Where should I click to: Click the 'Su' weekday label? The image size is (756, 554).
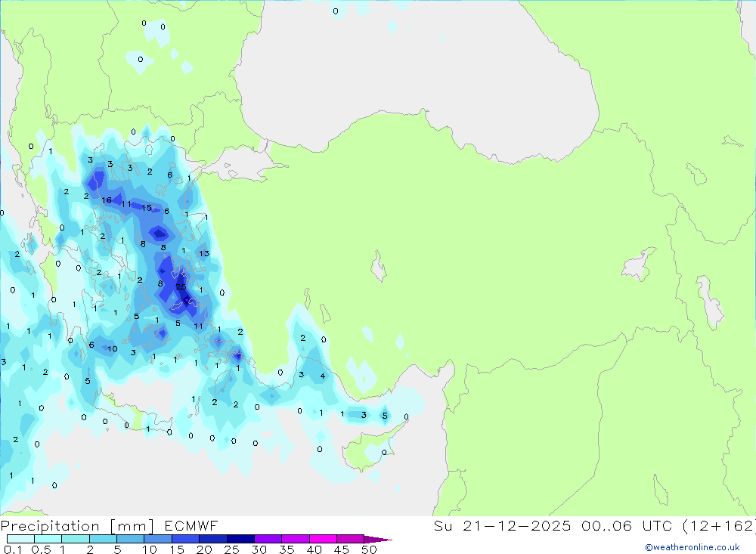(442, 525)
